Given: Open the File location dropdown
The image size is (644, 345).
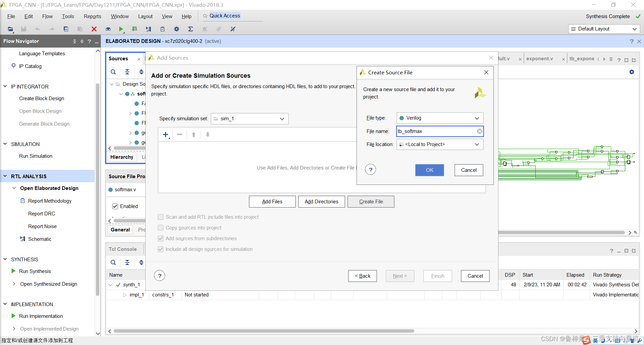Looking at the screenshot, I should tap(440, 144).
